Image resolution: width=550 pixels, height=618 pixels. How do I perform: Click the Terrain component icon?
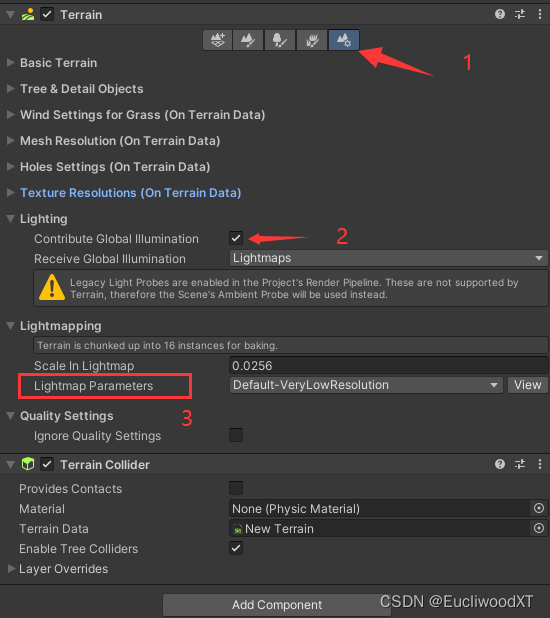(28, 15)
